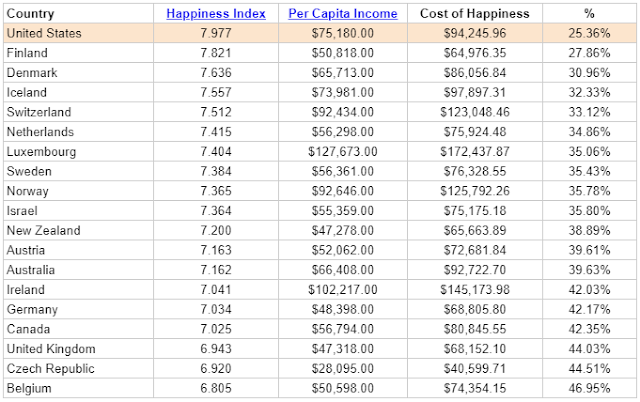Select the Iceland country cell
The image size is (640, 402).
[x=78, y=92]
